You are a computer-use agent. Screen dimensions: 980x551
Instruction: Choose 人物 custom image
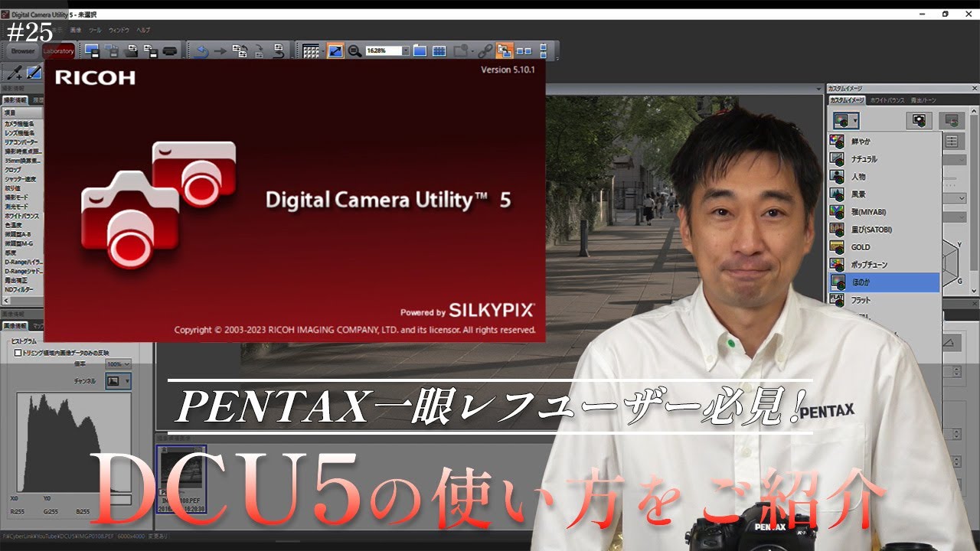coord(884,177)
